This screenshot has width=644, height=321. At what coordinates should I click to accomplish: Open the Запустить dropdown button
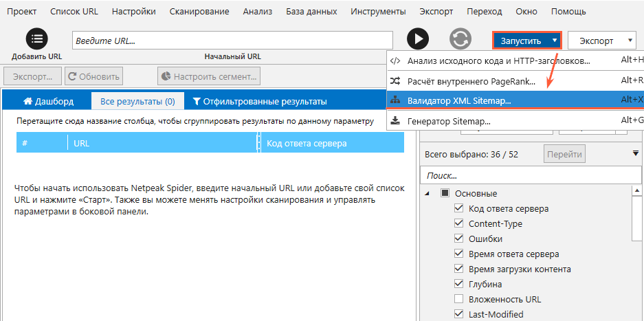[x=527, y=41]
